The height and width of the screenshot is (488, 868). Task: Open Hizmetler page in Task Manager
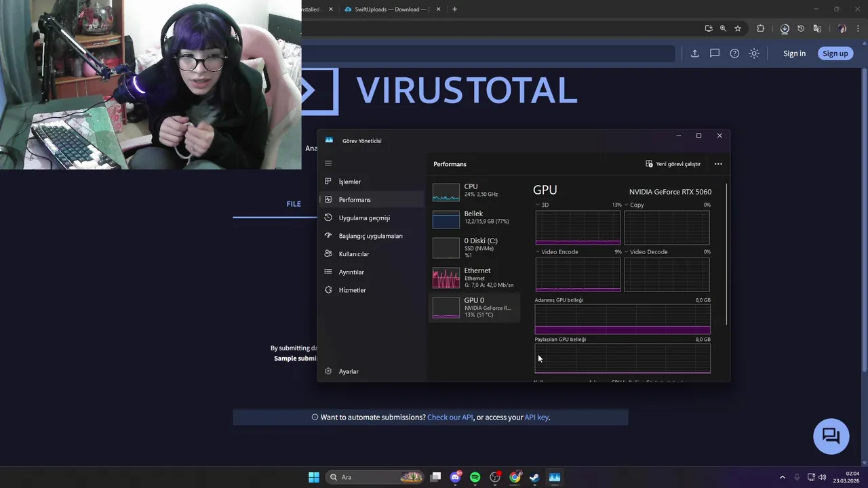point(371,290)
